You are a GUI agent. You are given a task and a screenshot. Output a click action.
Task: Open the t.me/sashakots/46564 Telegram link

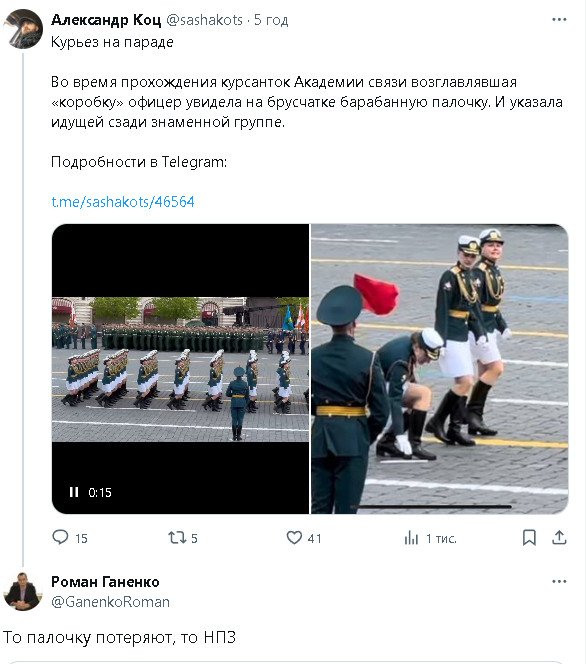(123, 202)
